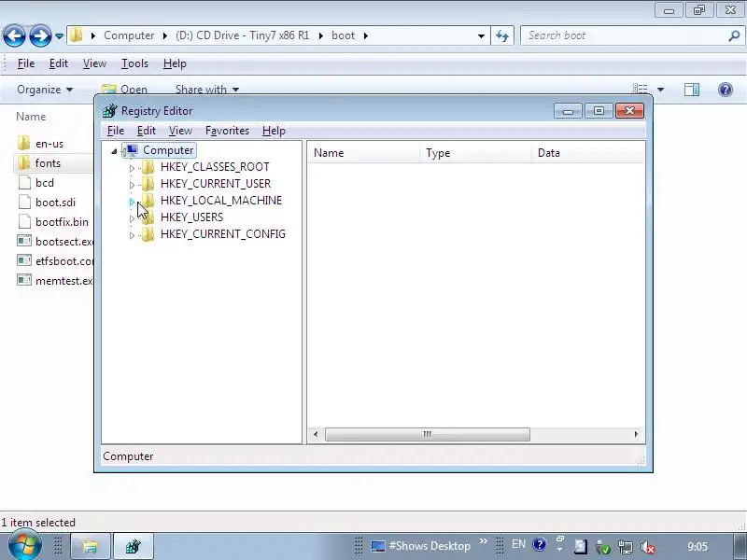The height and width of the screenshot is (560, 747).
Task: Select HKEY_LOCAL_MACHINE tree label
Action: [221, 201]
